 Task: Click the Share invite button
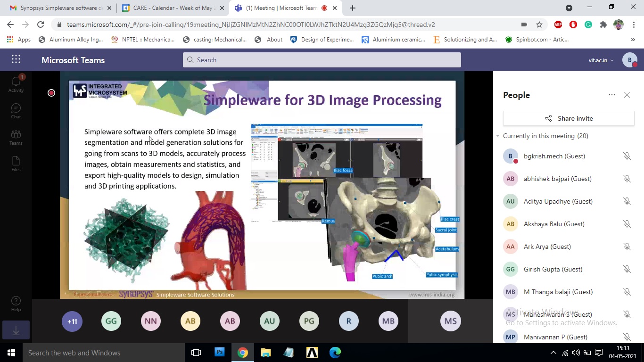[568, 118]
